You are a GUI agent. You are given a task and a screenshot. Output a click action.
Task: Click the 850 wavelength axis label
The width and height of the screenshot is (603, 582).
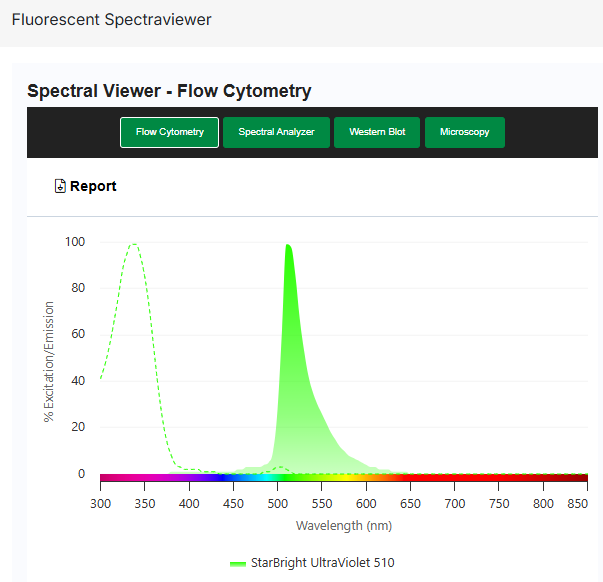click(577, 503)
